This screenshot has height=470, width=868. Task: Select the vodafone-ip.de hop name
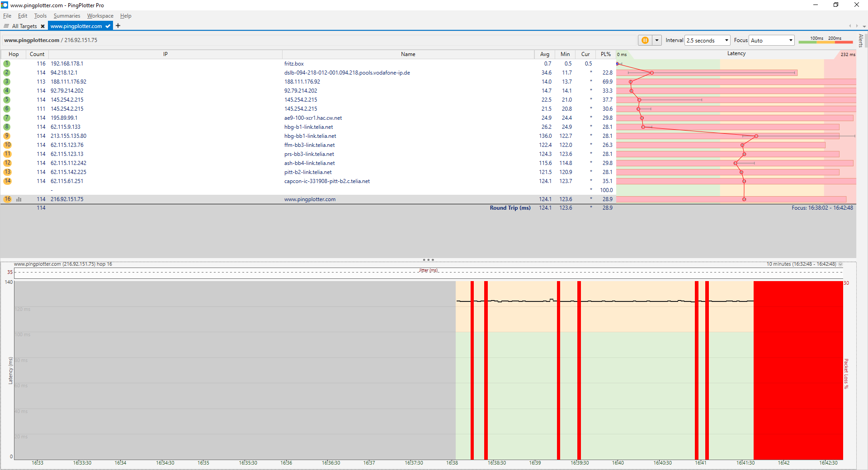pyautogui.click(x=347, y=73)
